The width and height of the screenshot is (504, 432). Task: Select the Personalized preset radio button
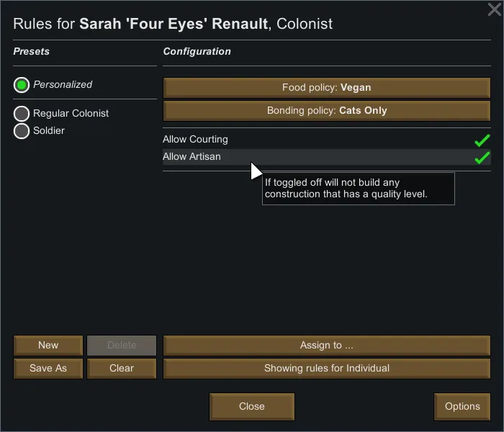coord(22,85)
